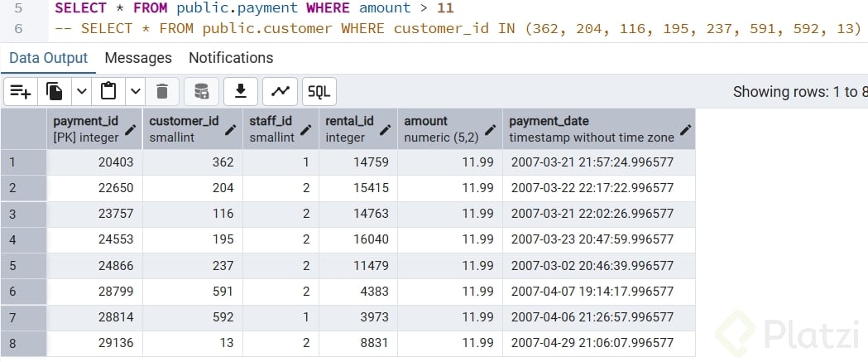Click the amount column edit pencil

[491, 130]
